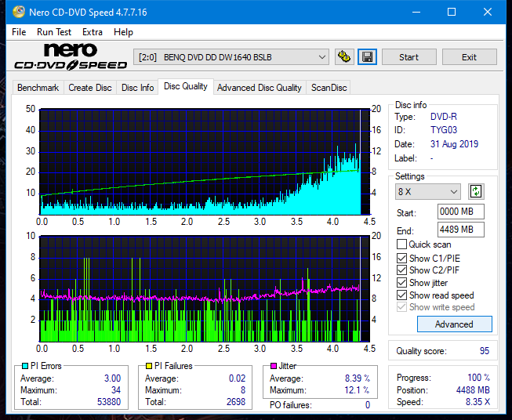Click the Speed value 8.35 X
This screenshot has width=512, height=420.
[x=478, y=402]
